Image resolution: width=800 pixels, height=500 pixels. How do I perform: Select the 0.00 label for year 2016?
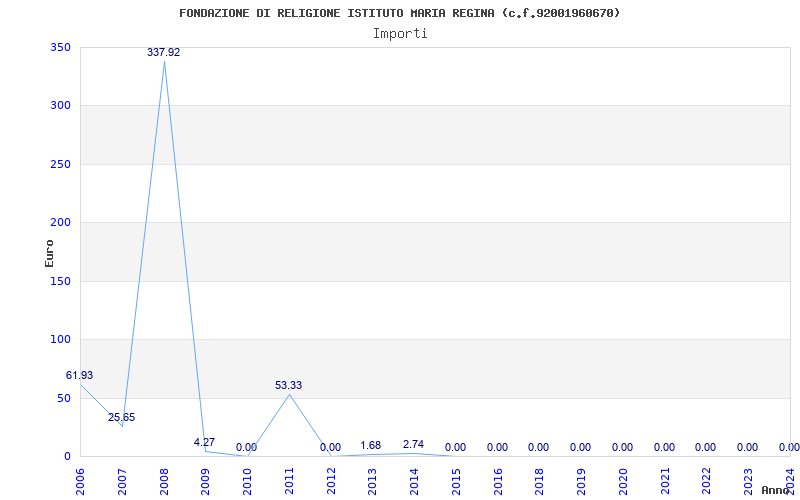(x=497, y=447)
